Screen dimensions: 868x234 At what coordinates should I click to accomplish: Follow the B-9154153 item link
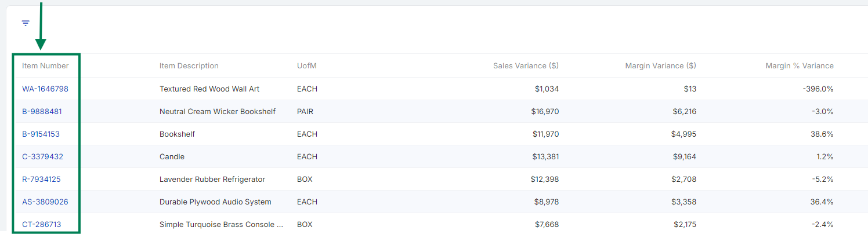click(x=41, y=134)
